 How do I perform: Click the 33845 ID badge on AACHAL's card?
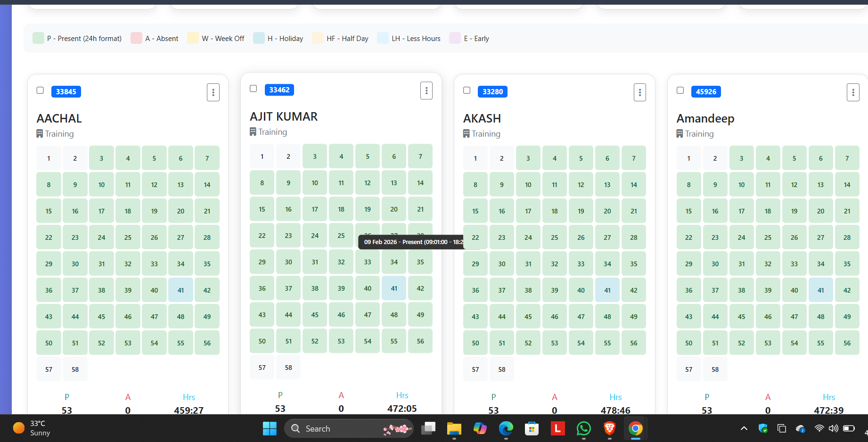pos(66,91)
